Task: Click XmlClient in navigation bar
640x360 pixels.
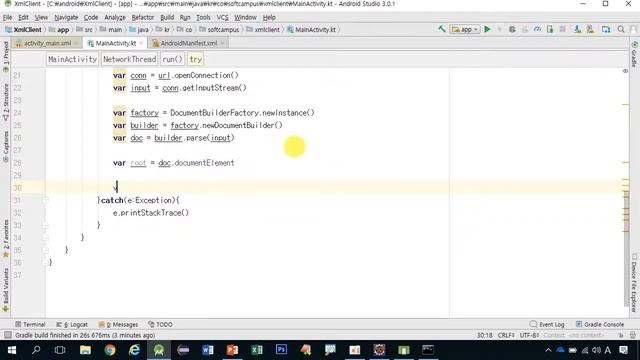Action: click(24, 29)
